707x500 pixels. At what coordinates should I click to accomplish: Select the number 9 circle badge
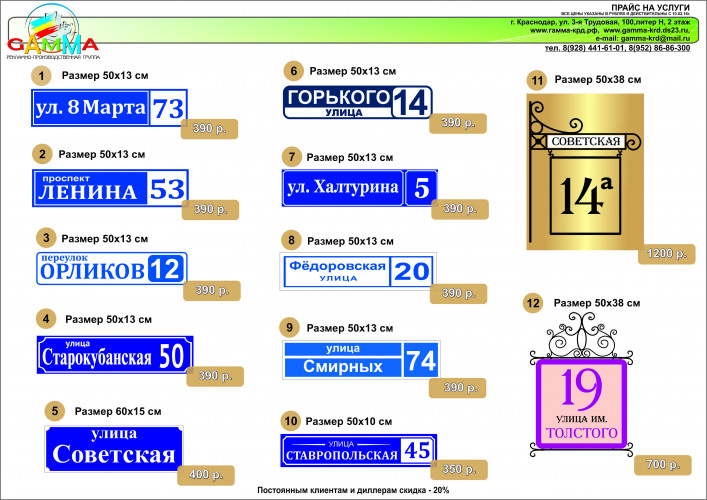tap(289, 327)
